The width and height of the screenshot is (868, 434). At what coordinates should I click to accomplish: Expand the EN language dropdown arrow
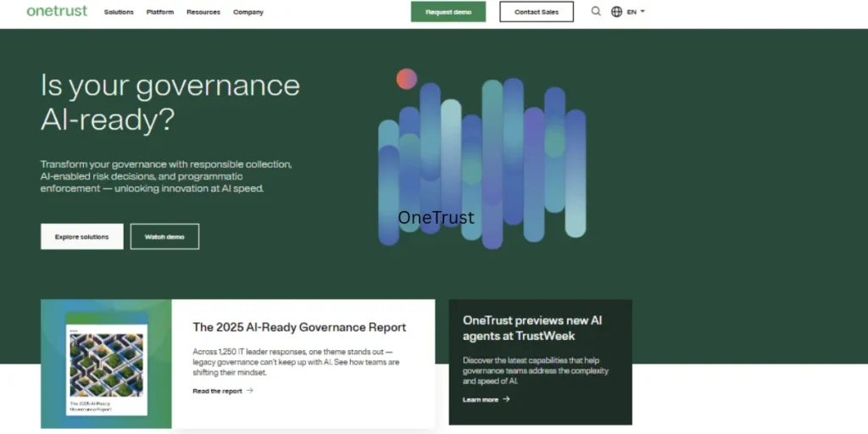[643, 11]
